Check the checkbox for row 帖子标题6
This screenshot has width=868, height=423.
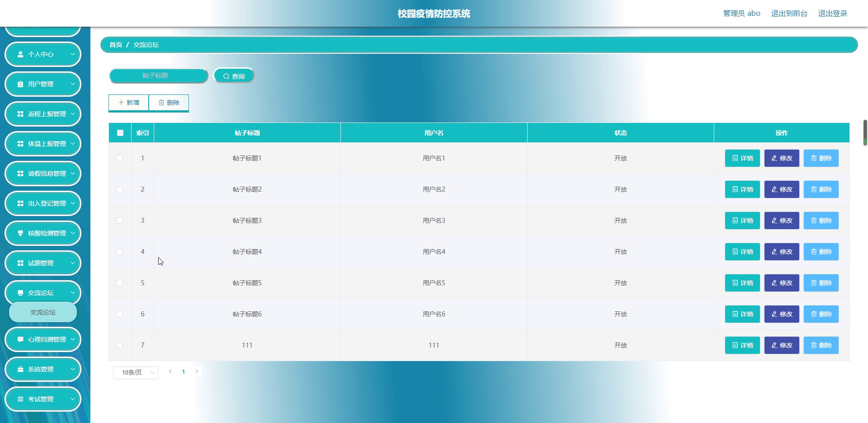click(x=119, y=314)
